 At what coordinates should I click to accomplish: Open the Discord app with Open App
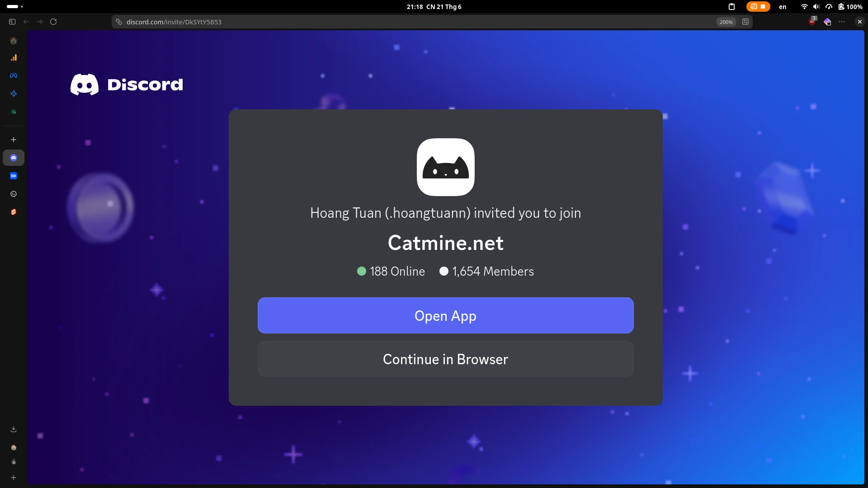point(445,315)
